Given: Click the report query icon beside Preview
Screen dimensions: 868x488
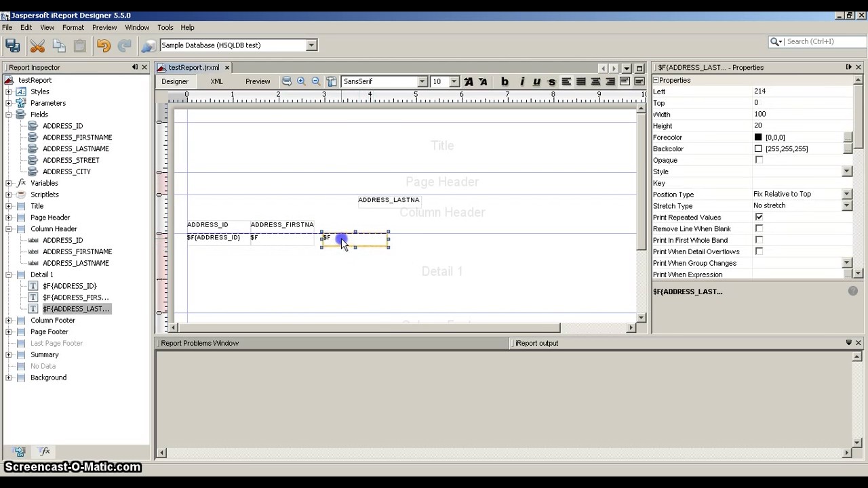Looking at the screenshot, I should point(287,81).
